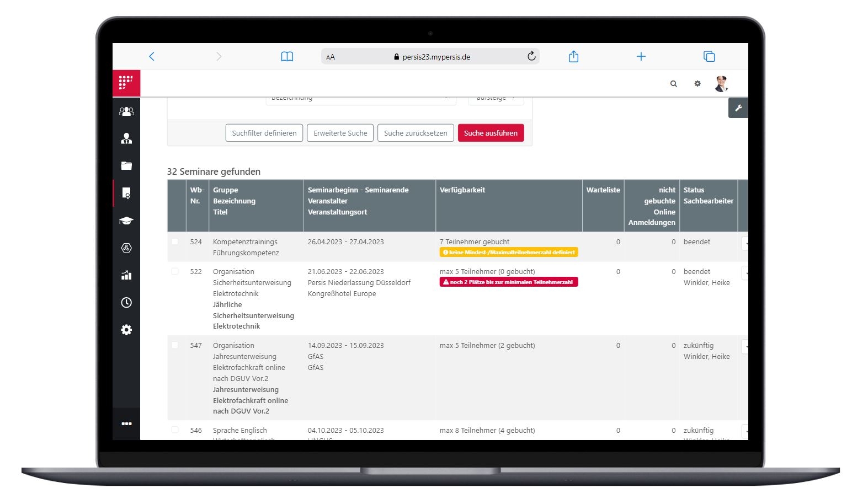Click the nicht gebuchte Online Anmeldungen header

652,206
